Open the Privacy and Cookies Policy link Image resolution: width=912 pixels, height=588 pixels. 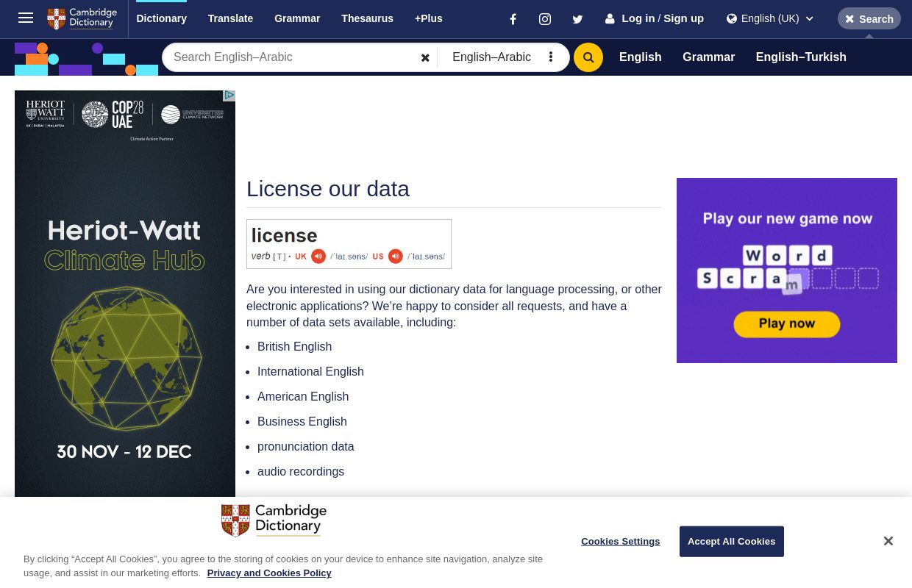[269, 573]
